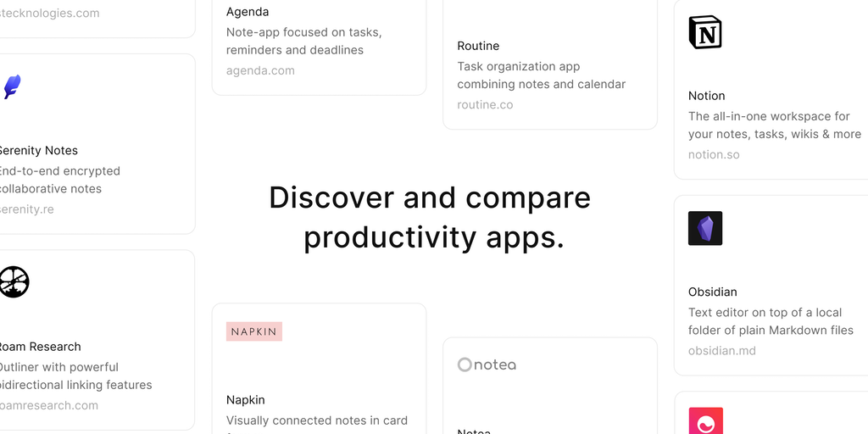Visit the notion.so link
This screenshot has width=868, height=434.
tap(714, 154)
